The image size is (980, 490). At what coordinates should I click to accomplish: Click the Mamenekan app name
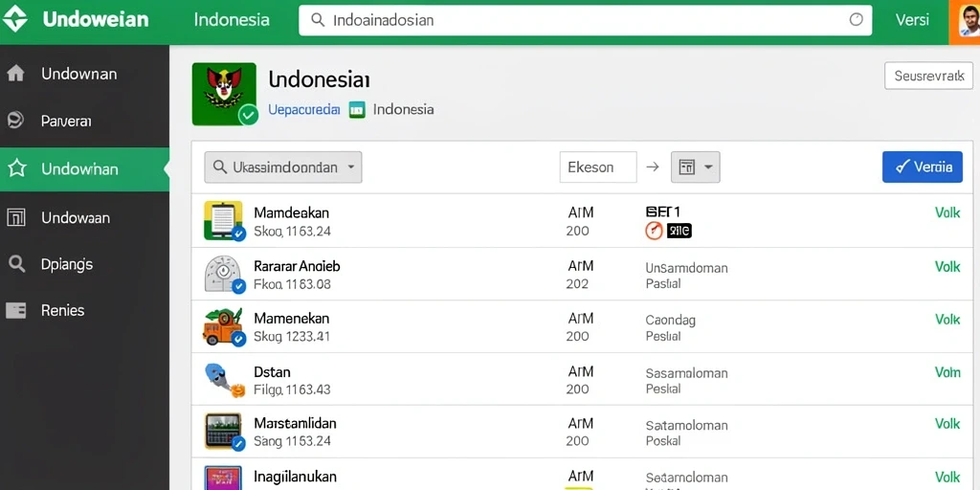pyautogui.click(x=291, y=319)
